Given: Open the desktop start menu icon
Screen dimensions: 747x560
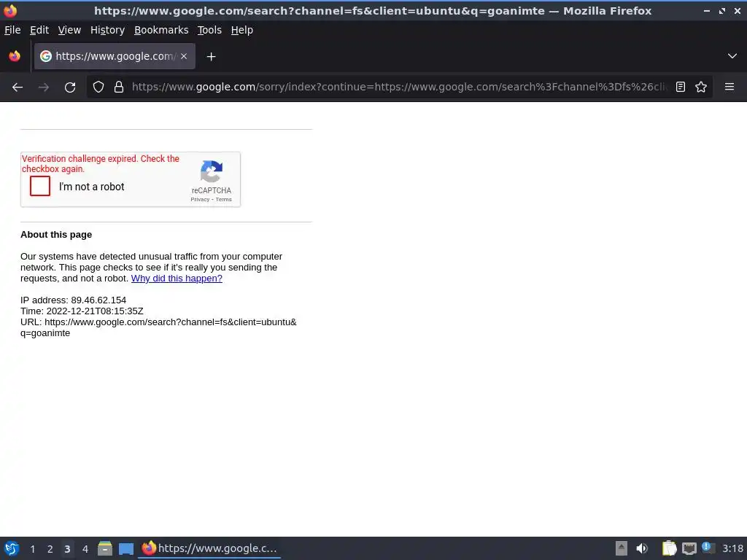Looking at the screenshot, I should (12, 548).
